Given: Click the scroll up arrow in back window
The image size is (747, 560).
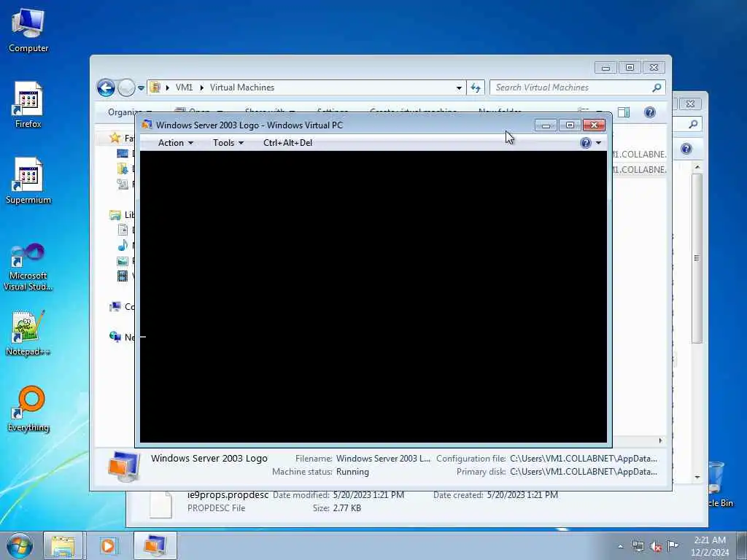Looking at the screenshot, I should [697, 167].
